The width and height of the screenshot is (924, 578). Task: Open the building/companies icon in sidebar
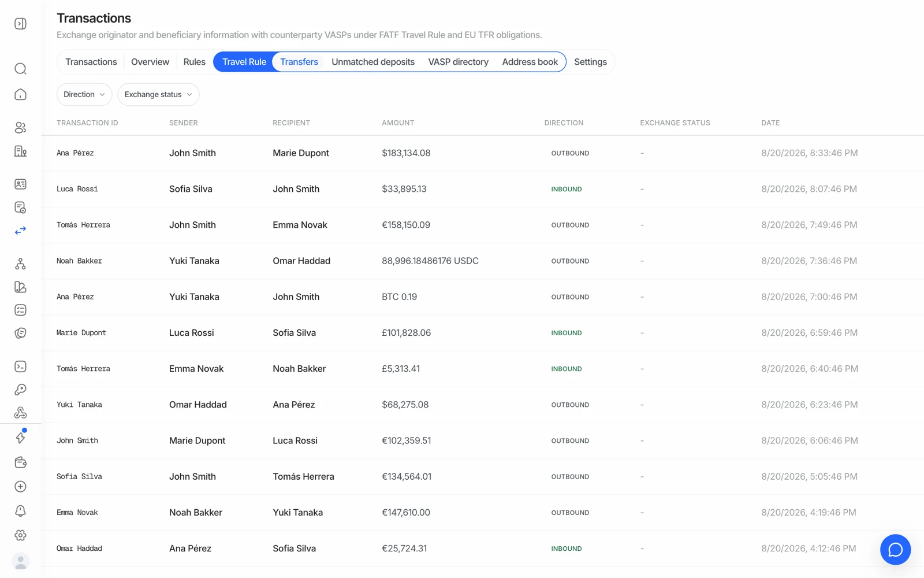(x=20, y=151)
